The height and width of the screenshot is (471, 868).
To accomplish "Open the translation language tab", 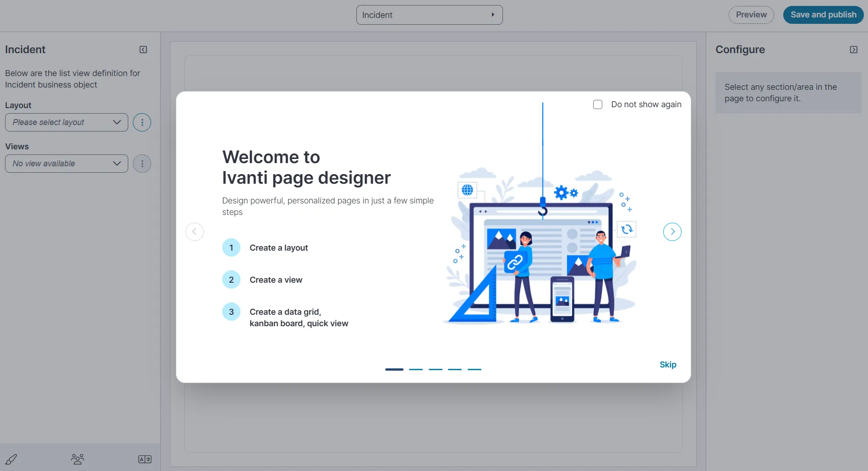I will tap(145, 459).
